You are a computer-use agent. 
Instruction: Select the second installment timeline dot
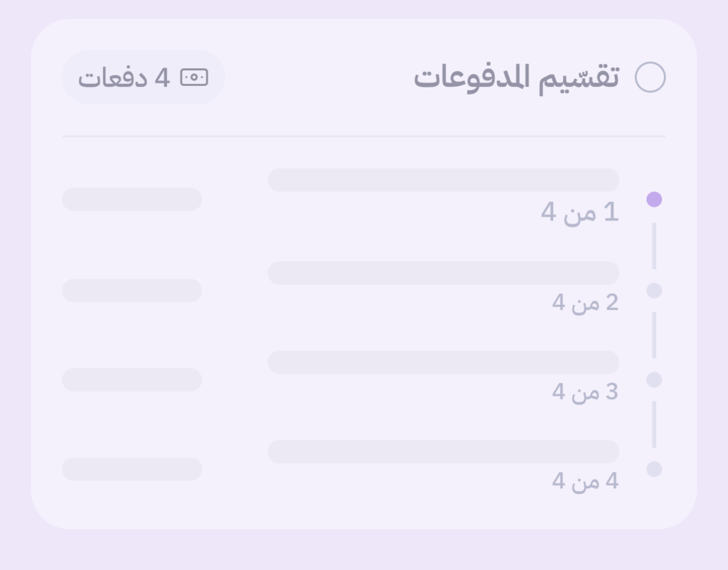(x=654, y=291)
